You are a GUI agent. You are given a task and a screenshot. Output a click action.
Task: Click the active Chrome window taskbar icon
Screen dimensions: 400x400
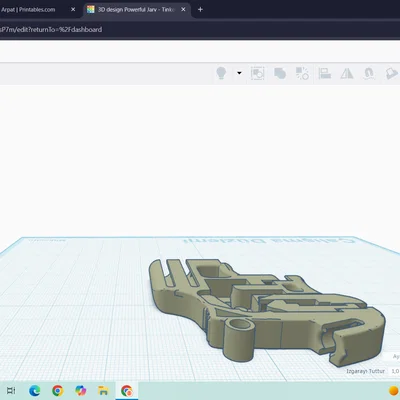tap(127, 390)
